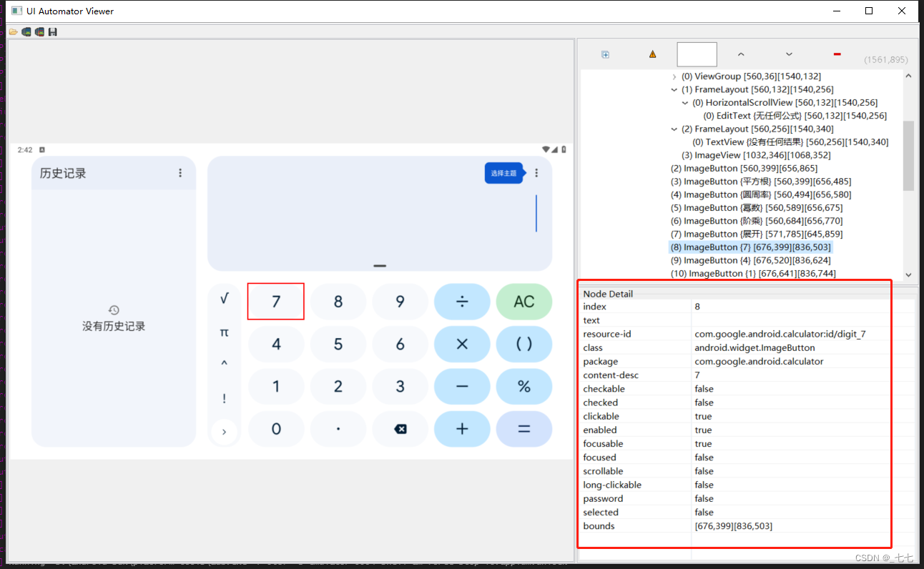Tap the divide ÷ operator key
The height and width of the screenshot is (569, 924).
coord(462,302)
